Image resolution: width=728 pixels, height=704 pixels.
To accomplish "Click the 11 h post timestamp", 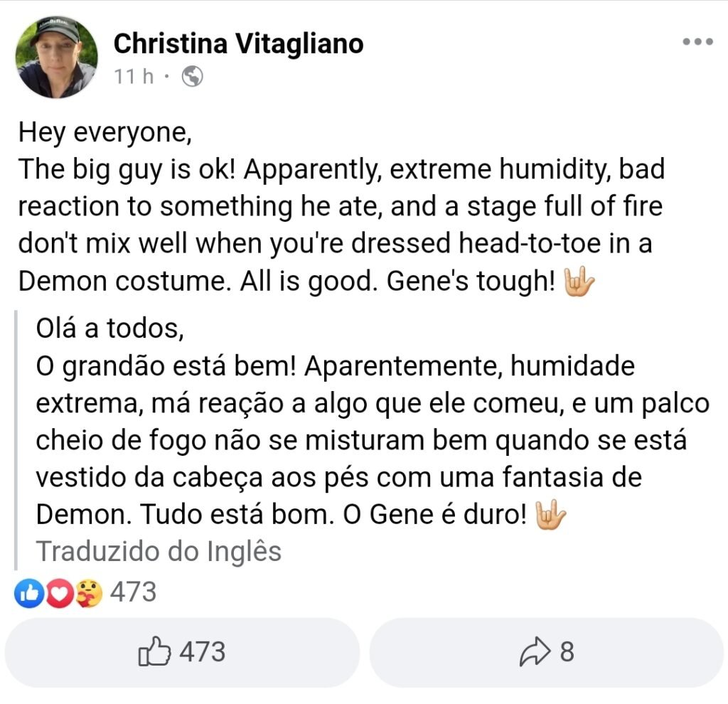I will pos(134,76).
